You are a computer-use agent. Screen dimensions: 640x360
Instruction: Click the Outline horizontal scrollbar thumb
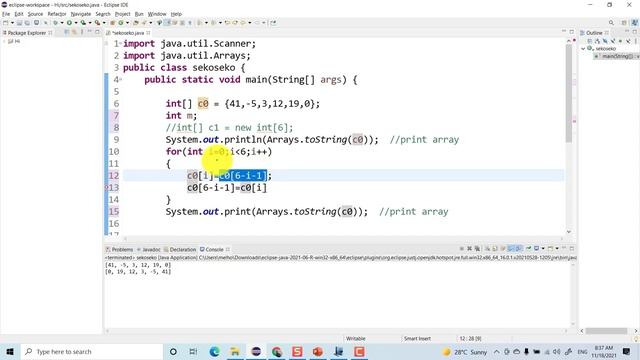(607, 331)
